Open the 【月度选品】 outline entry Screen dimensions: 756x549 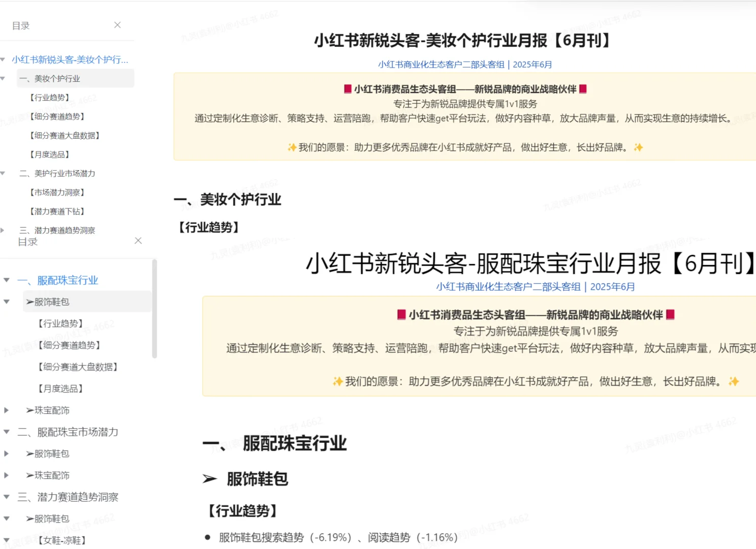pos(50,154)
